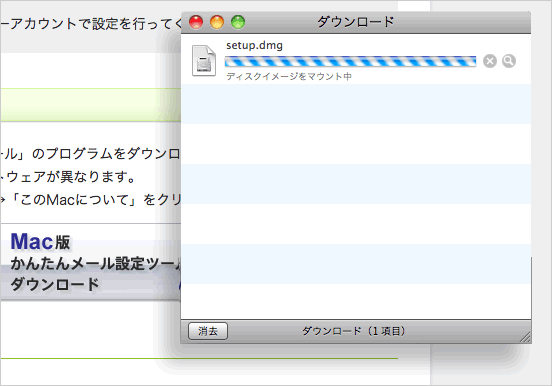552x386 pixels.
Task: Click the ディスクイメージをマウント中 status text
Action: [289, 76]
